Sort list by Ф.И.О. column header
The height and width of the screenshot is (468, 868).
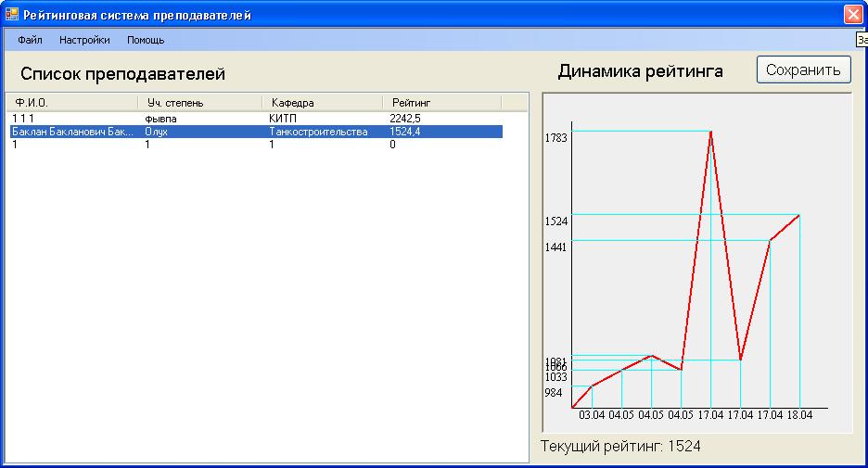tap(72, 102)
